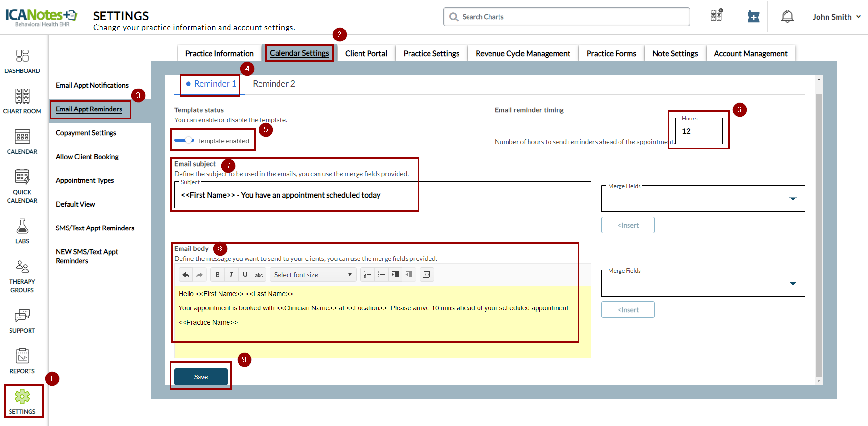Open the Practice Forms tab
The height and width of the screenshot is (426, 868).
click(x=611, y=53)
